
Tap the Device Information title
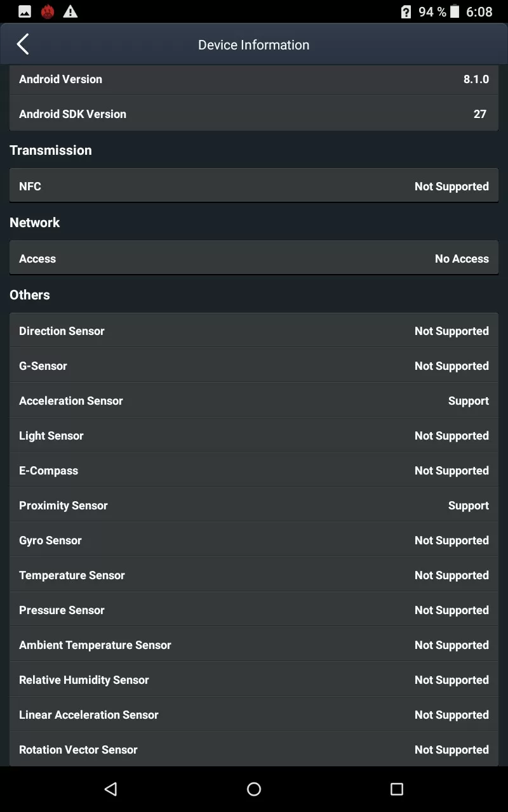click(253, 45)
